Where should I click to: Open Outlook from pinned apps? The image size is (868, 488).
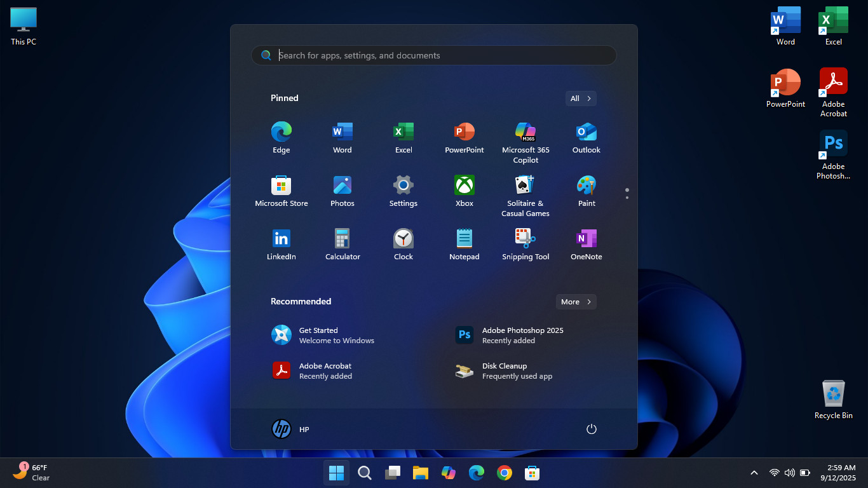(x=587, y=138)
